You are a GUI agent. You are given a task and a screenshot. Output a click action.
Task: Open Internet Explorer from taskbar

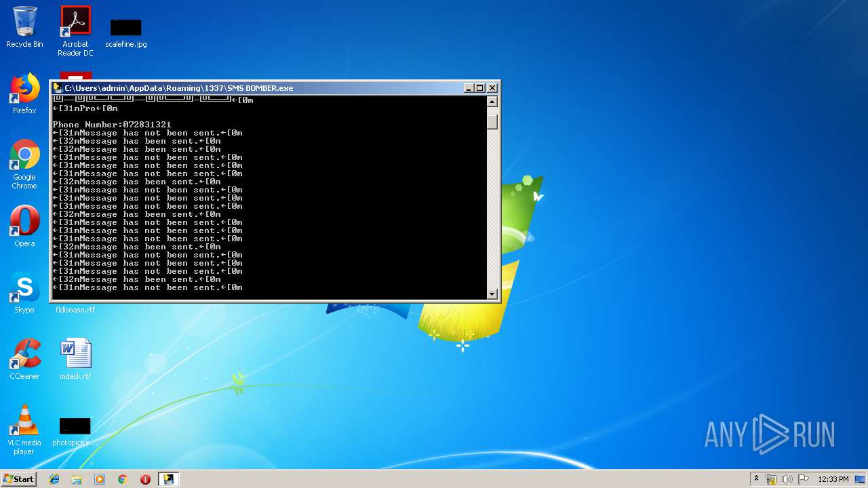pyautogui.click(x=54, y=479)
